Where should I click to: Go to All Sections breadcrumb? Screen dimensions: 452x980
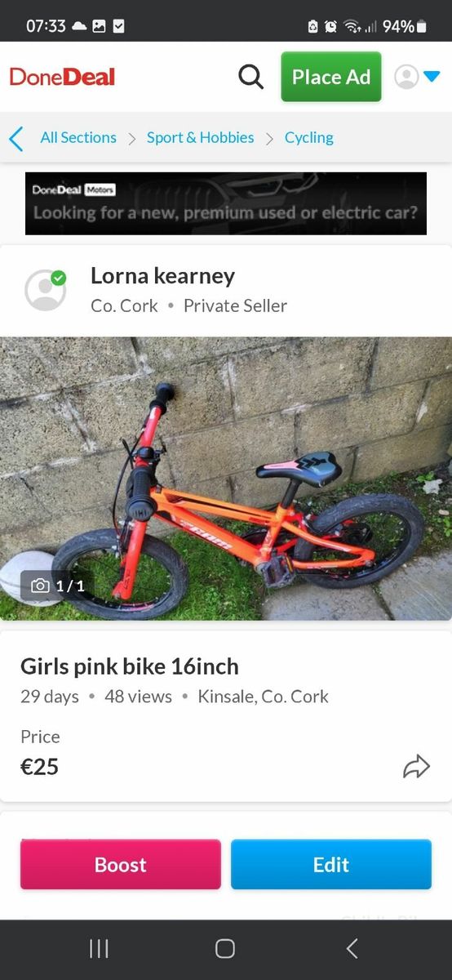point(78,137)
